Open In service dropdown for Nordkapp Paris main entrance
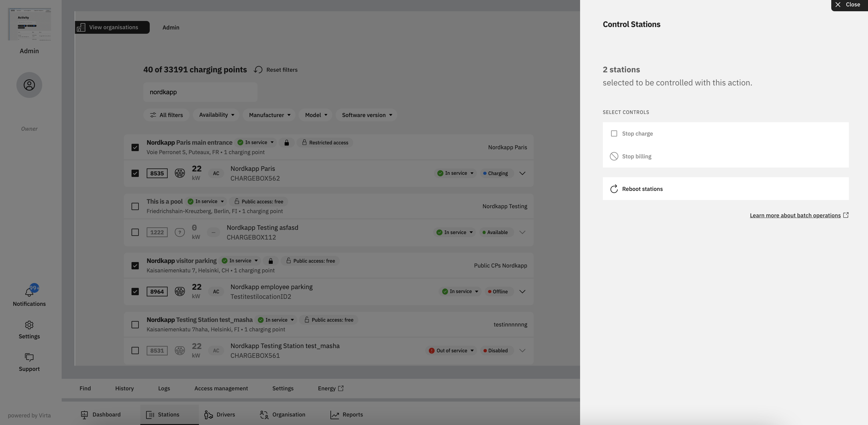 256,142
